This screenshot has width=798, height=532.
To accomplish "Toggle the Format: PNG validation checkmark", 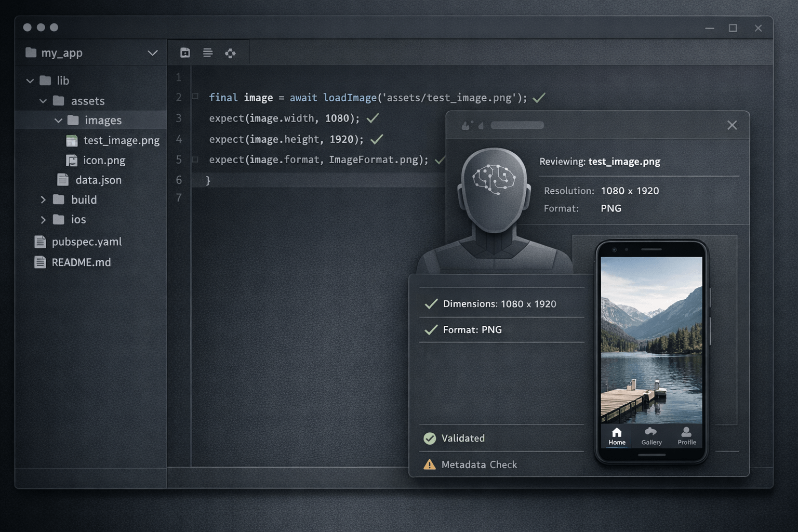I will click(x=431, y=329).
